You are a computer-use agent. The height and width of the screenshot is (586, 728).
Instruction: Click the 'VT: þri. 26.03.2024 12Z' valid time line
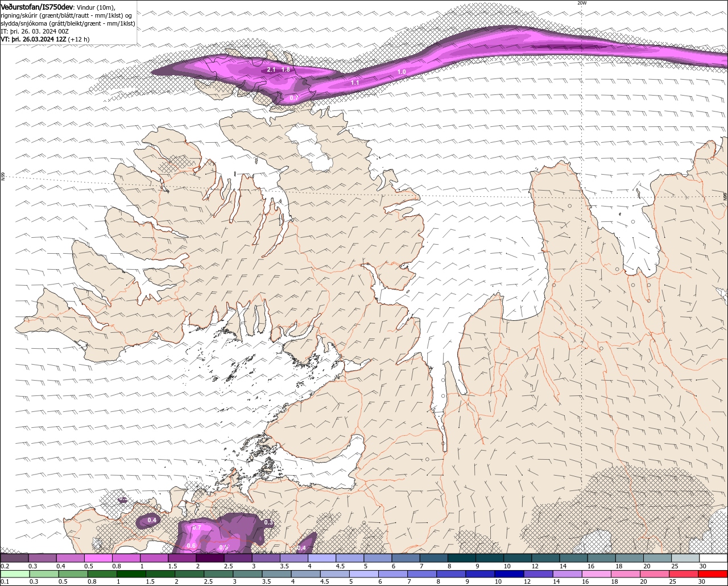pos(34,39)
